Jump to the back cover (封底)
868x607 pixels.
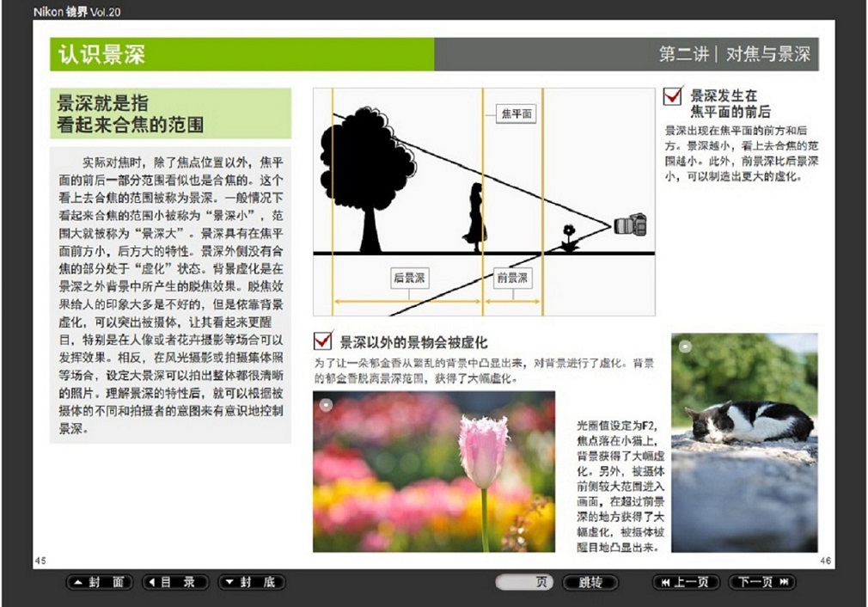tap(250, 582)
